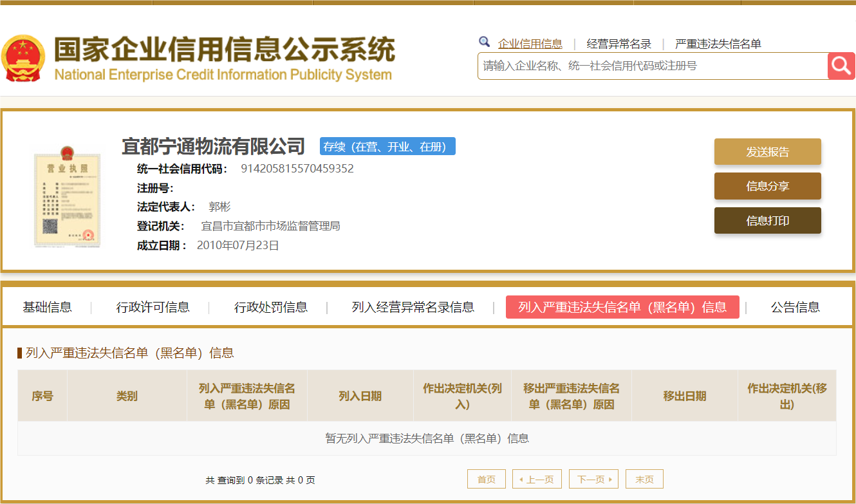Click the small magnifier icon beside 企业信用信息
This screenshot has width=856, height=504.
pos(485,42)
